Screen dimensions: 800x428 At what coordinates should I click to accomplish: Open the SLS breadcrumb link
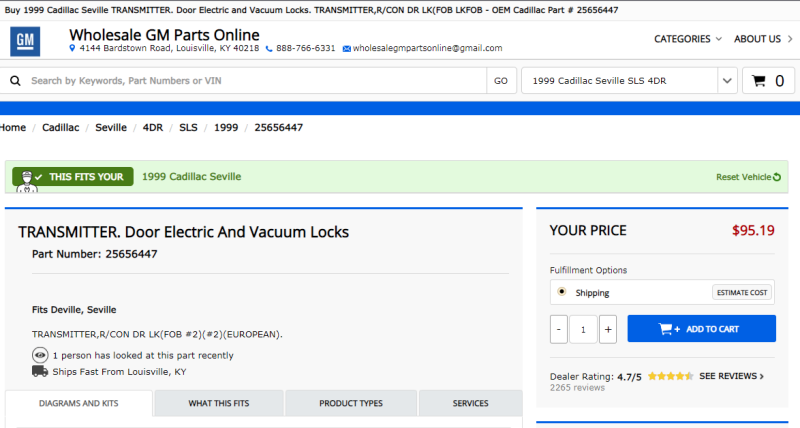(188, 128)
